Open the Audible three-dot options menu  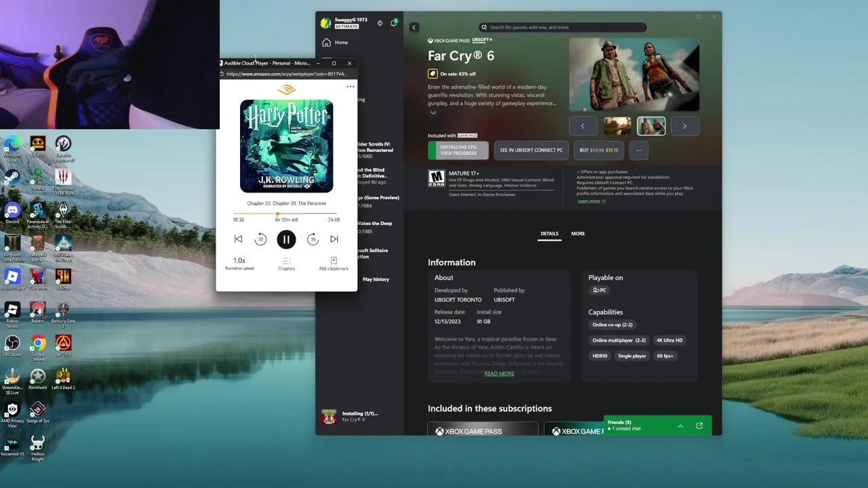click(351, 87)
